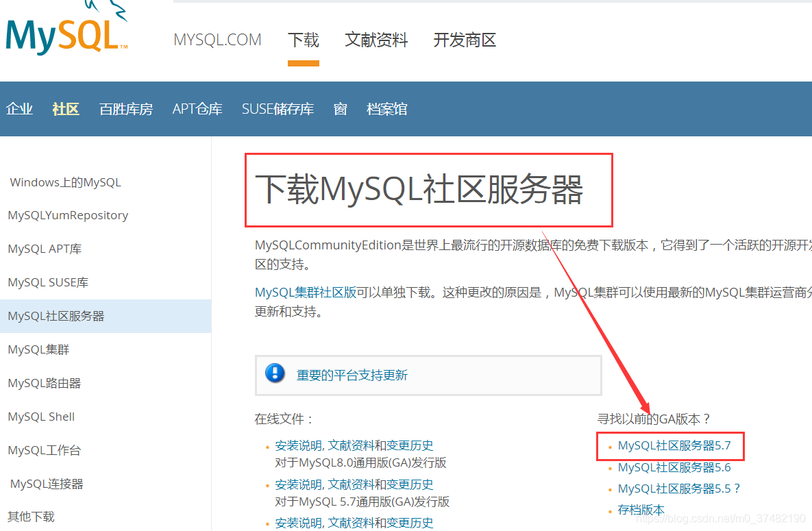Viewport: 812px width, 531px height.
Task: Switch to 企业 in the blue bar
Action: (x=19, y=109)
